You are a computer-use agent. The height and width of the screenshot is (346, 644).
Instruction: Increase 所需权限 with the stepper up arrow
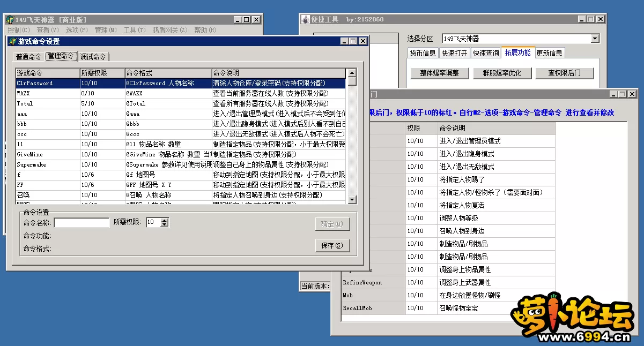click(x=165, y=220)
